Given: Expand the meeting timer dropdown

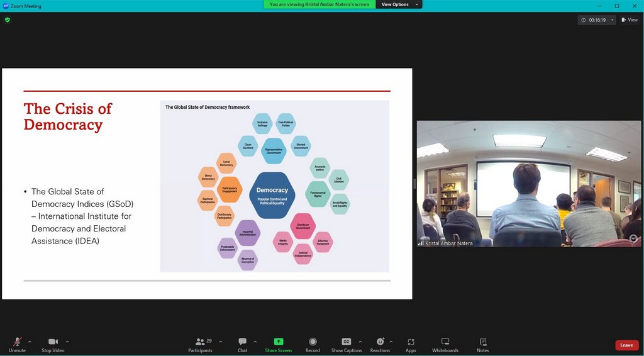Looking at the screenshot, I should coord(612,20).
